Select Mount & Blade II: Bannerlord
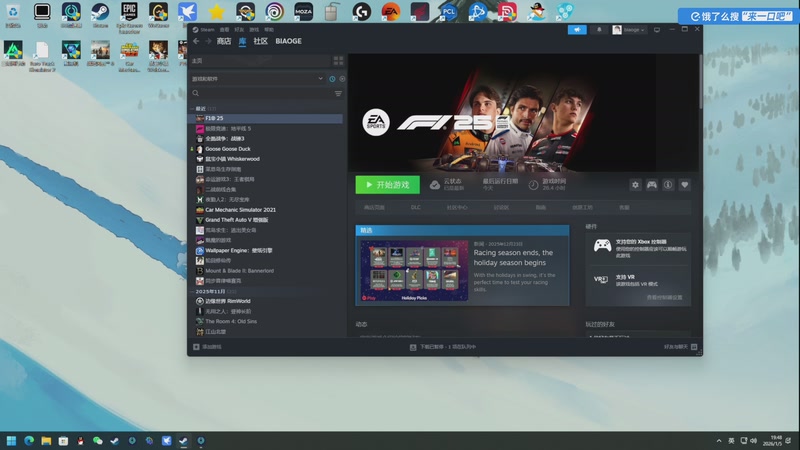The height and width of the screenshot is (450, 800). point(266,271)
